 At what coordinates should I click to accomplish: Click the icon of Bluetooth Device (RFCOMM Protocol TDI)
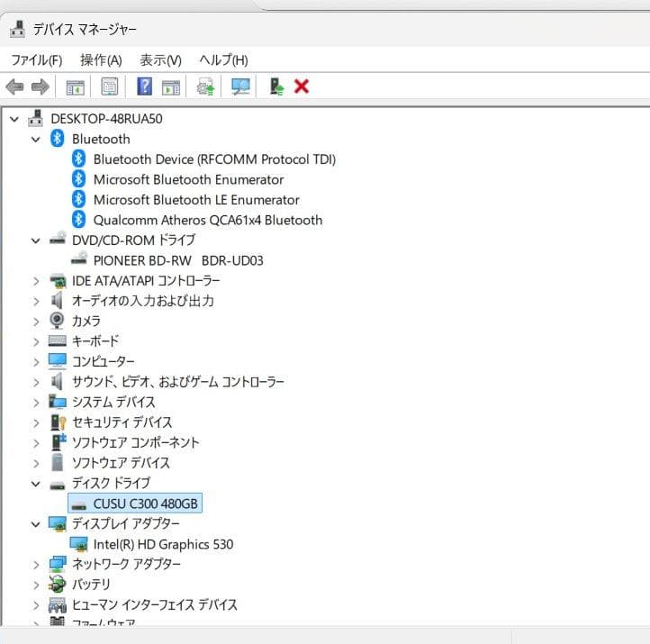(x=78, y=159)
